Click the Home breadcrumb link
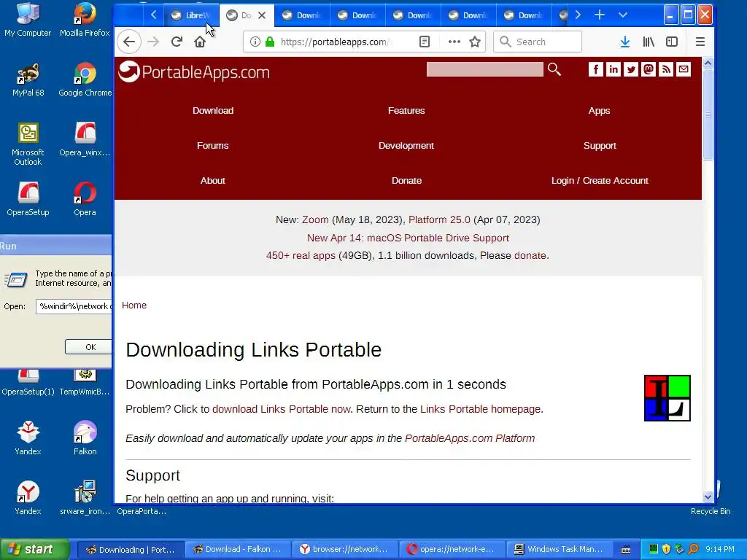 tap(134, 306)
